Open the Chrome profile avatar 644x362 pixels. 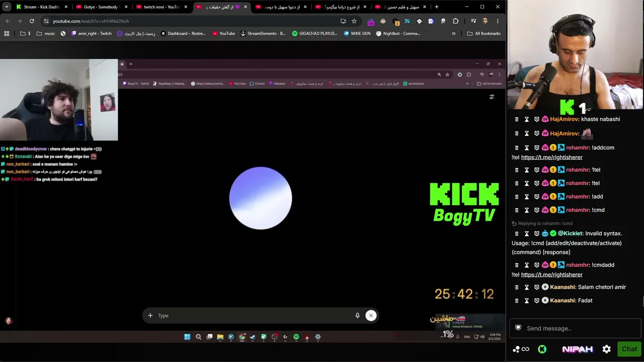pos(485,21)
